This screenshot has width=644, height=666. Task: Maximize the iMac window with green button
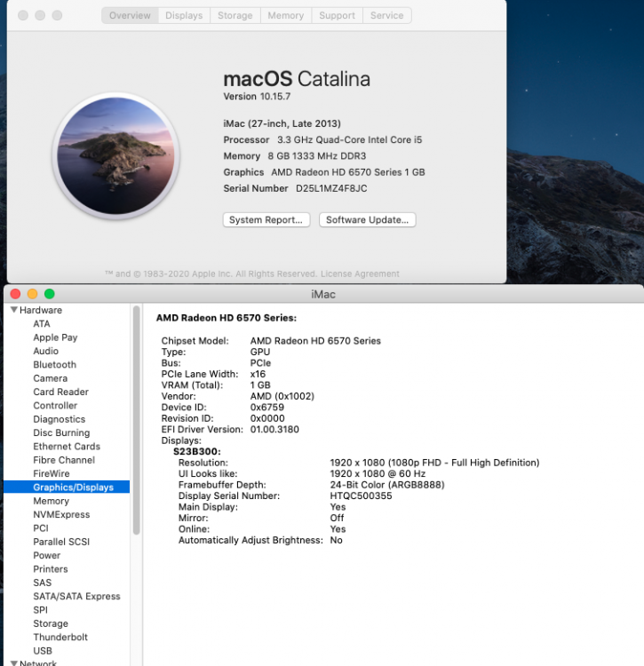pyautogui.click(x=49, y=294)
